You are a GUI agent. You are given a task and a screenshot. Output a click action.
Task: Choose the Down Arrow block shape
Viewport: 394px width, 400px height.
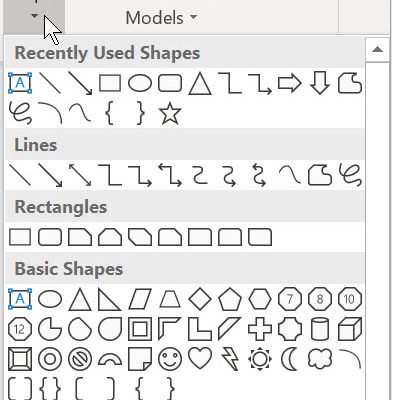coord(320,83)
